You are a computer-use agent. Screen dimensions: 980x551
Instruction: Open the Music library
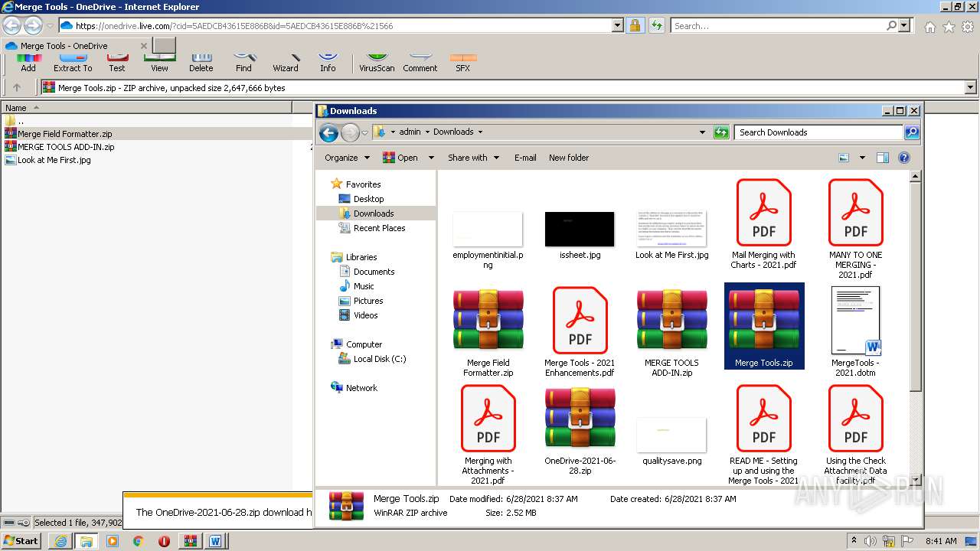pos(356,286)
